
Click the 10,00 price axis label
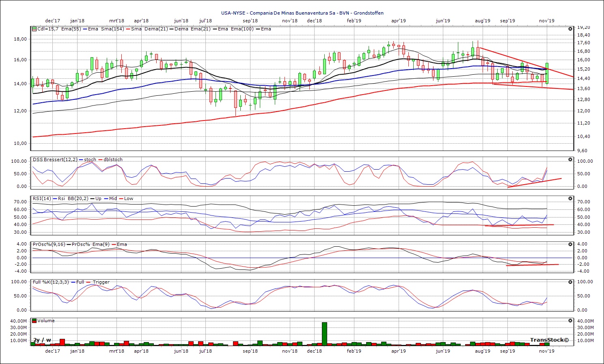[x=20, y=143]
